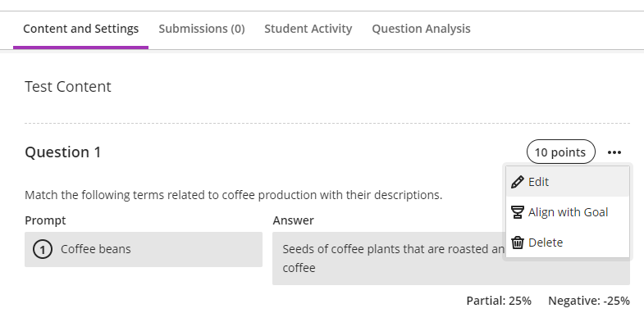Click the goal trophy icon
This screenshot has height=322, width=644.
point(517,212)
